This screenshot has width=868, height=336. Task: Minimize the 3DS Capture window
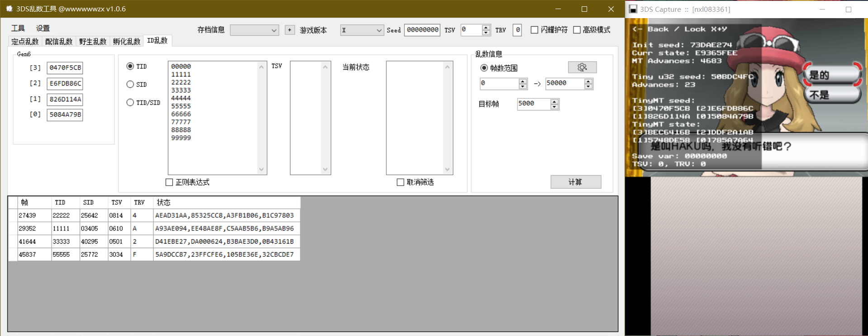click(822, 9)
